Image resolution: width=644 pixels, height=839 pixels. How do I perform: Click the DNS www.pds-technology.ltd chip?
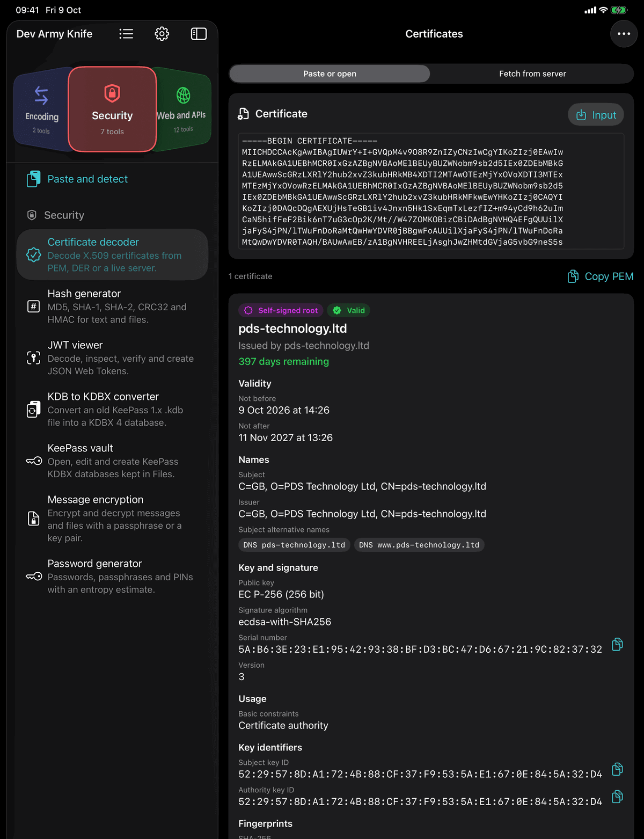point(419,545)
